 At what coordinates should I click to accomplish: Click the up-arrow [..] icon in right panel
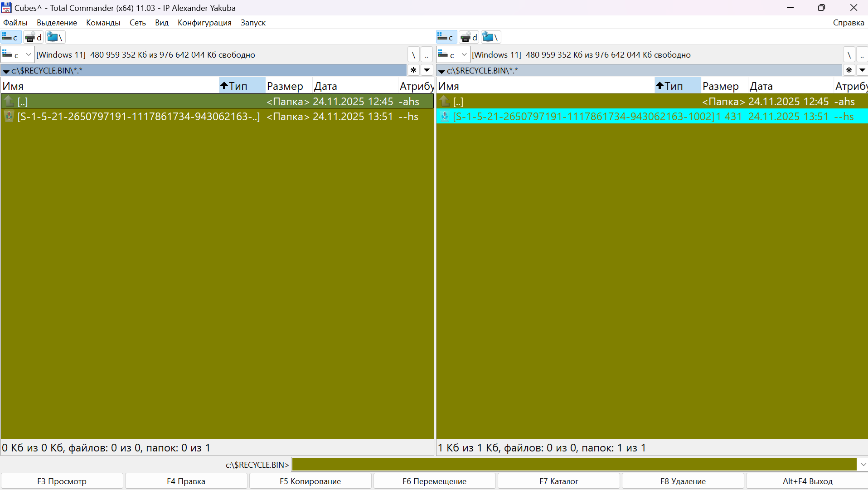[445, 101]
